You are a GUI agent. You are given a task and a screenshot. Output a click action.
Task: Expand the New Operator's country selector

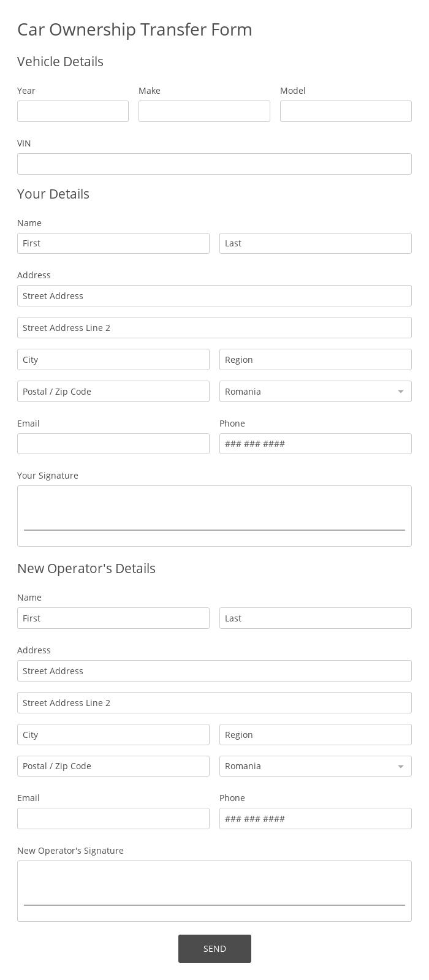(315, 765)
